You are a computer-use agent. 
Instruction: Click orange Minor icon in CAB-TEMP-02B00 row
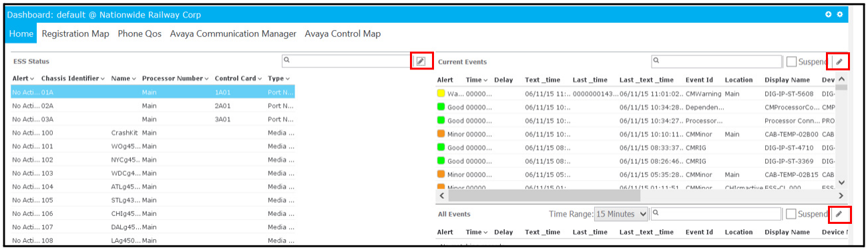click(x=441, y=134)
